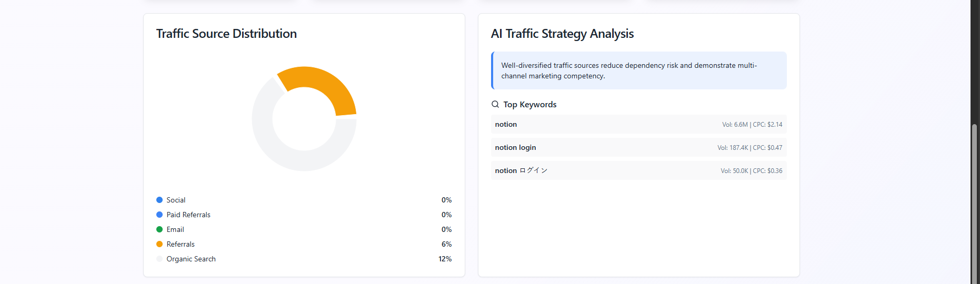This screenshot has width=980, height=284.
Task: Click the 0% value for Paid Referrals
Action: 446,215
